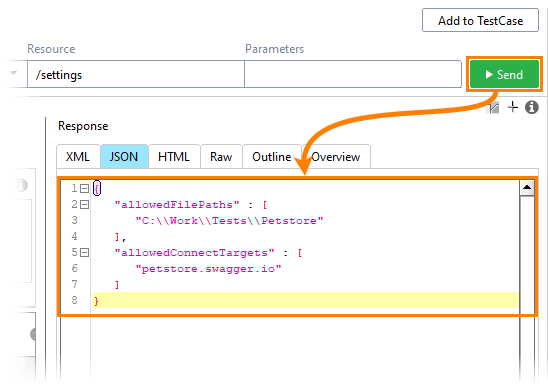Click the "petstore.swagger.io" value on line 6
Image resolution: width=548 pixels, height=384 pixels.
click(x=208, y=269)
